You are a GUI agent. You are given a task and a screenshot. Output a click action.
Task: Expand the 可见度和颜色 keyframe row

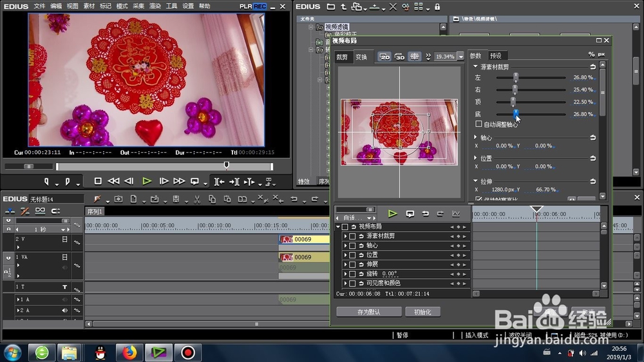pos(345,283)
